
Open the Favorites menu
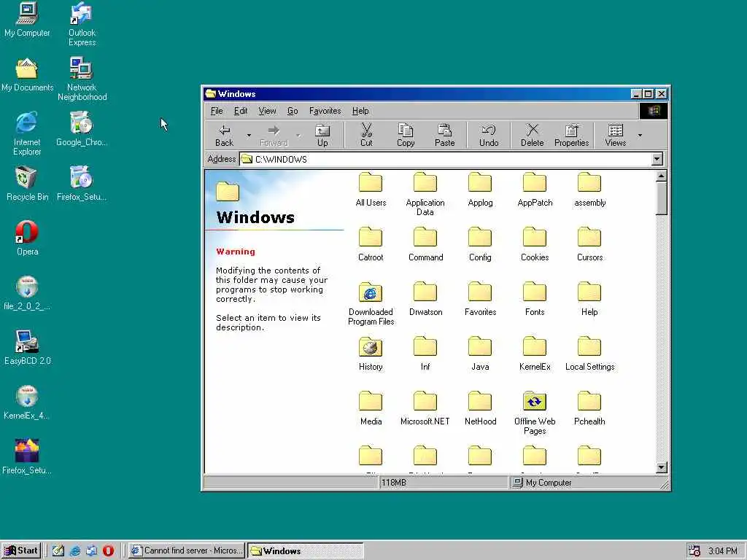click(x=325, y=111)
